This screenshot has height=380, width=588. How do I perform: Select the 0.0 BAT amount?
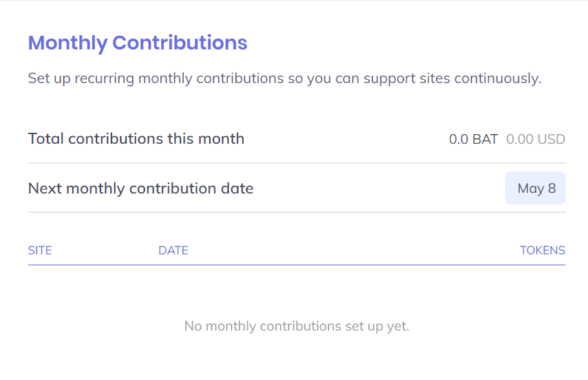(x=473, y=139)
